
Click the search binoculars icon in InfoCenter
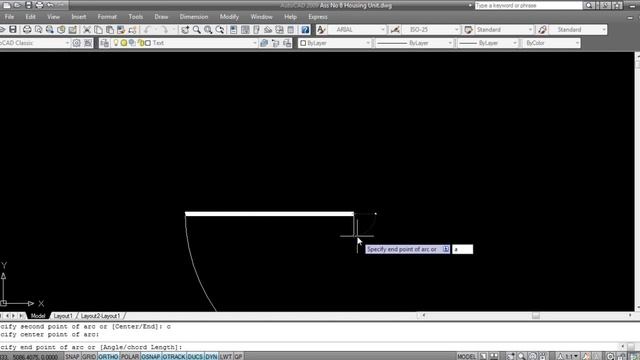tap(589, 5)
